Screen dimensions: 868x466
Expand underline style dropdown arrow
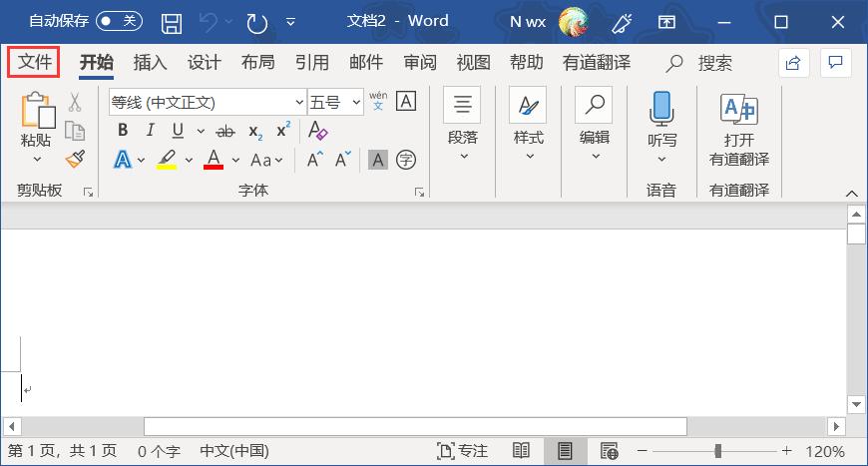coord(201,131)
